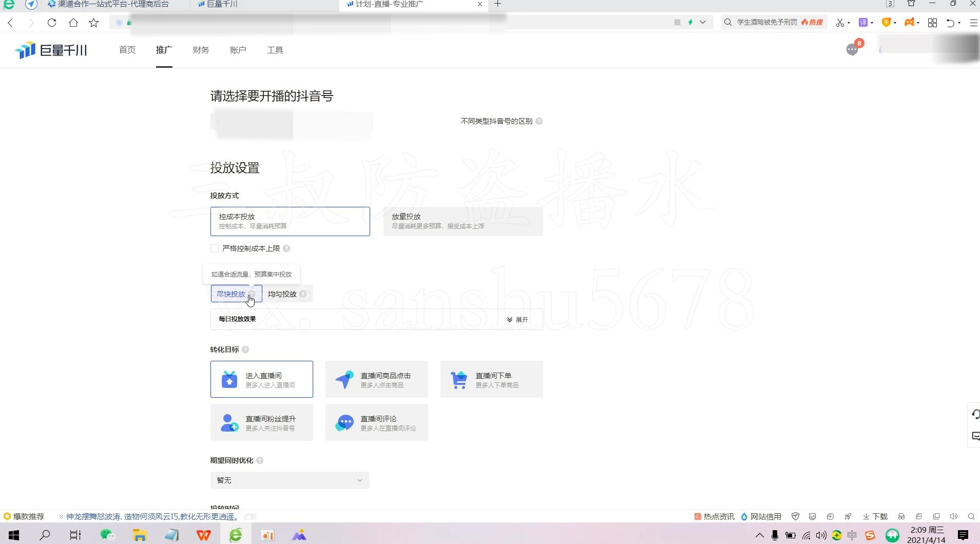Select 放量投放 delivery method

tap(463, 221)
